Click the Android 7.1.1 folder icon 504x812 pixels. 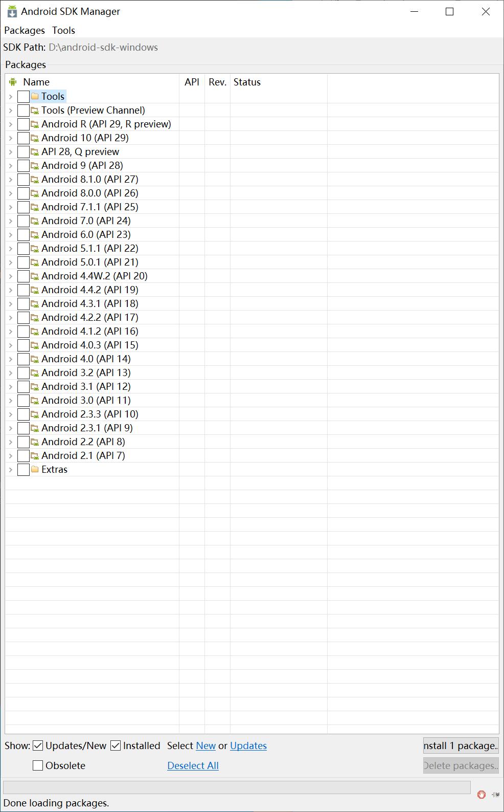click(x=35, y=207)
